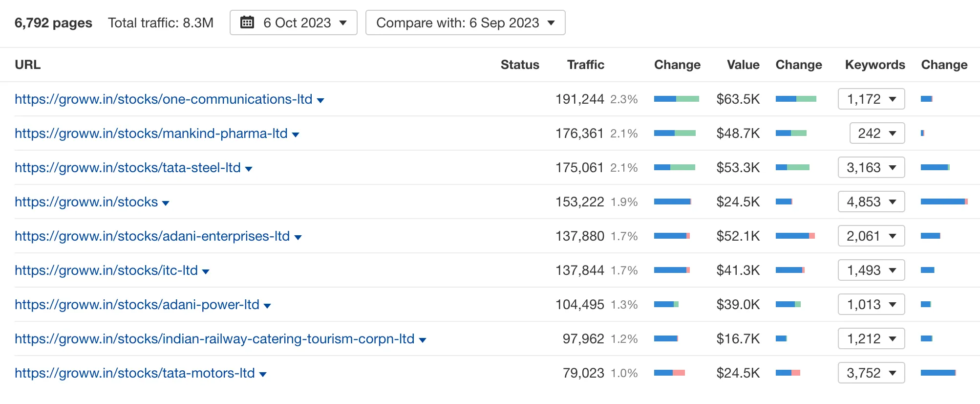Open the 1,172 keywords dropdown
Viewport: 980px width, 404px height.
(872, 99)
